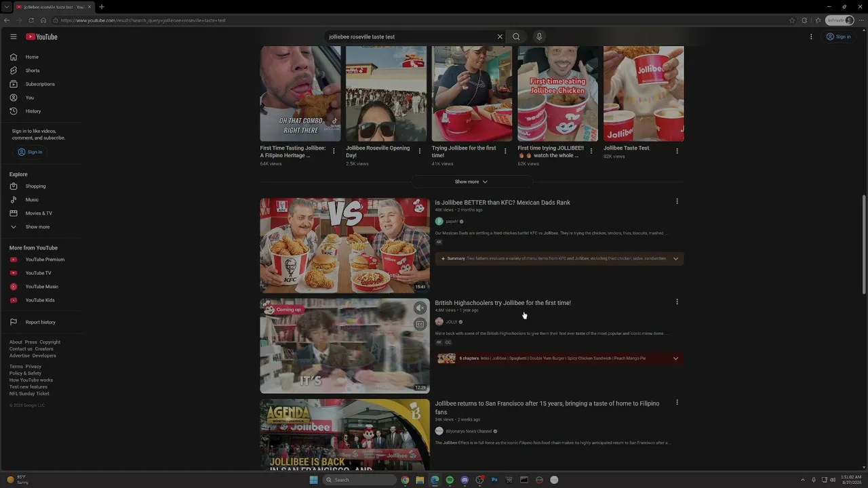This screenshot has height=488, width=868.
Task: Add this page to favorites with star icon
Action: click(792, 20)
